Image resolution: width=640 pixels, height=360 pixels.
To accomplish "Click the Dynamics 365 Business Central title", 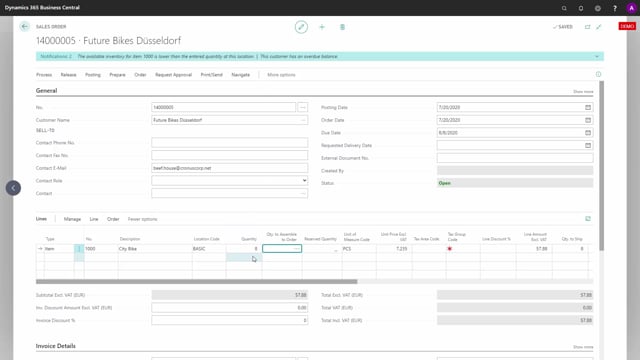I will click(x=42, y=8).
